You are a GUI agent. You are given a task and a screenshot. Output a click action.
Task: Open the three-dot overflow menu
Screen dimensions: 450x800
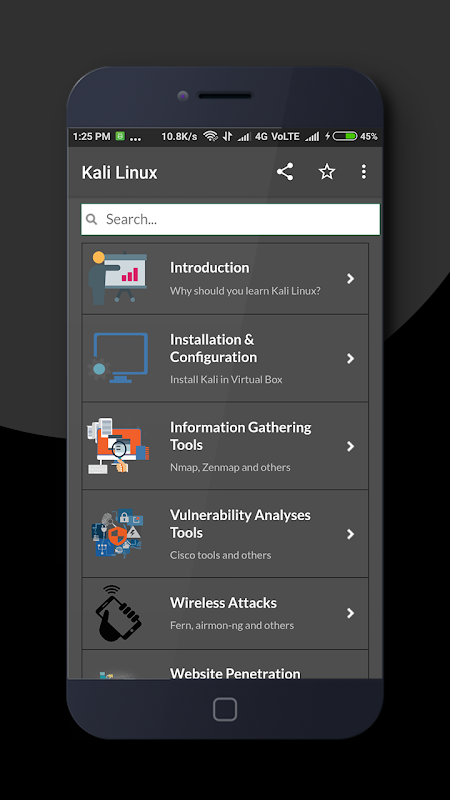(x=363, y=172)
